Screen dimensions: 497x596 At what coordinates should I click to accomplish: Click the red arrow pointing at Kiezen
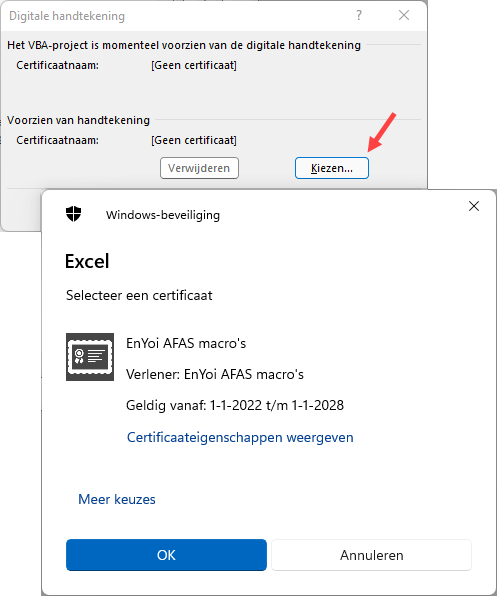(382, 132)
